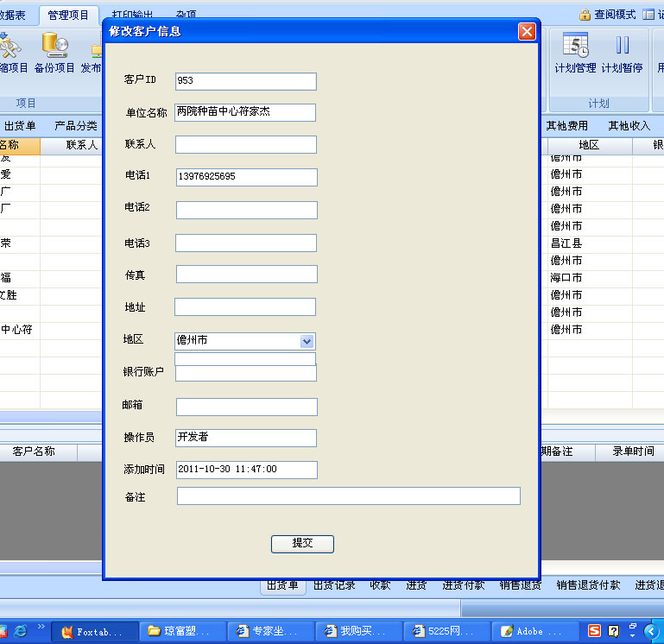This screenshot has height=644, width=664.
Task: Focus the 联系人 input field
Action: tap(245, 144)
